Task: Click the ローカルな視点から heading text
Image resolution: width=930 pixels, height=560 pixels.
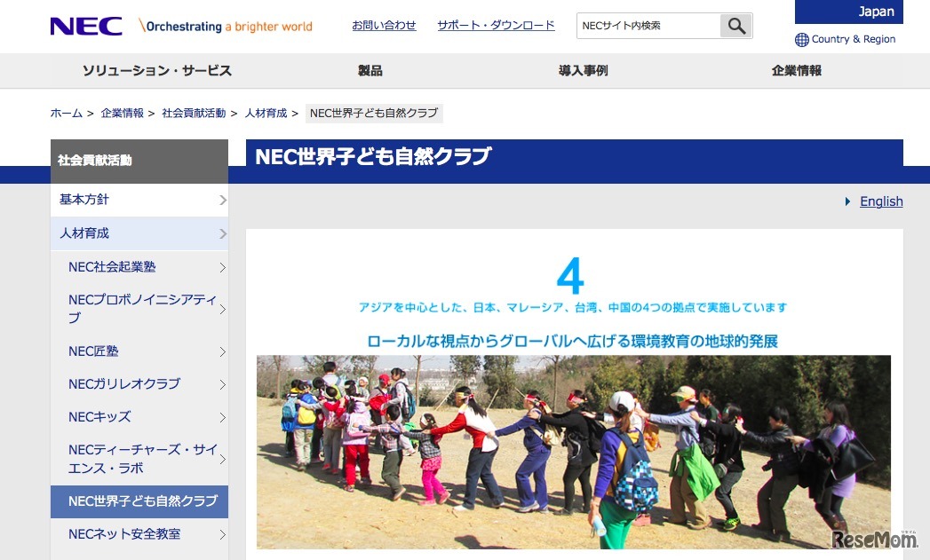Action: click(x=572, y=342)
